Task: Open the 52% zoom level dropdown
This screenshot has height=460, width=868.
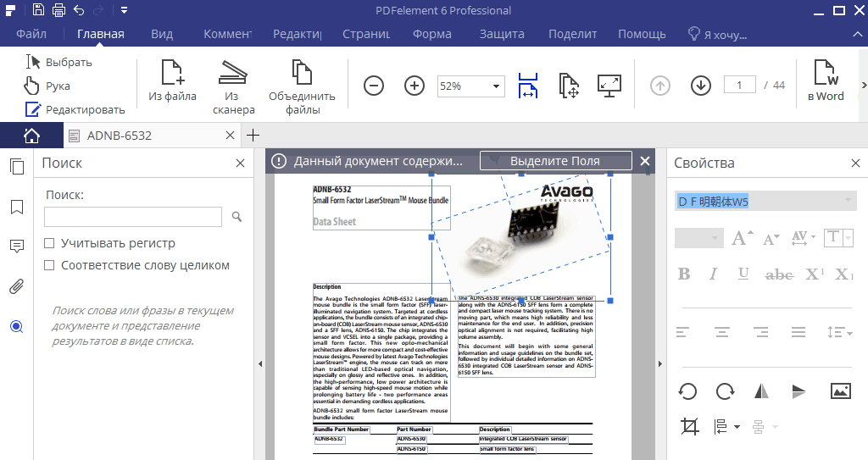Action: (x=496, y=86)
